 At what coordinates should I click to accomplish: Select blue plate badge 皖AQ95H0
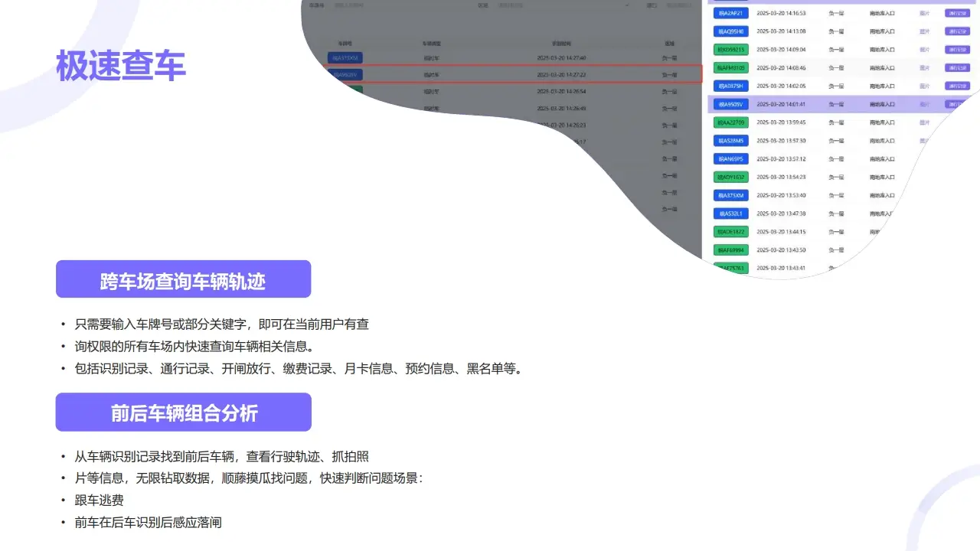(730, 31)
